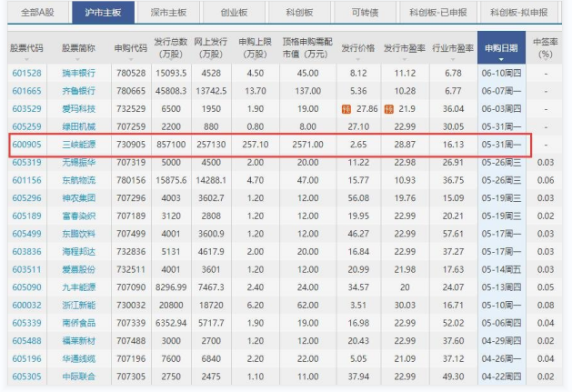The width and height of the screenshot is (572, 392).
Task: Select industry P/E 57.61 cell
Action: pos(453,234)
